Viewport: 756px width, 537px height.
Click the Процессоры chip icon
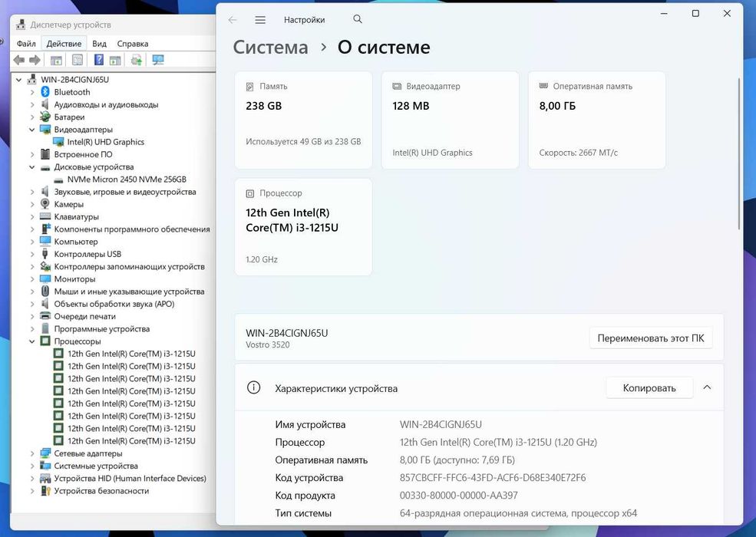(x=45, y=341)
